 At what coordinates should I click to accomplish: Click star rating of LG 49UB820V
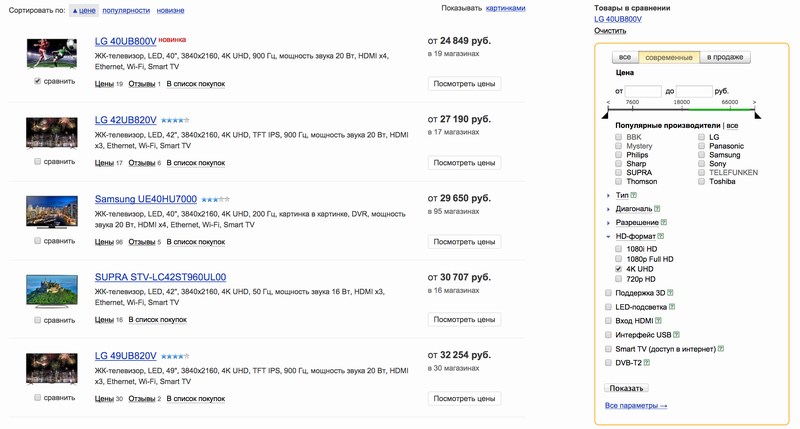175,356
